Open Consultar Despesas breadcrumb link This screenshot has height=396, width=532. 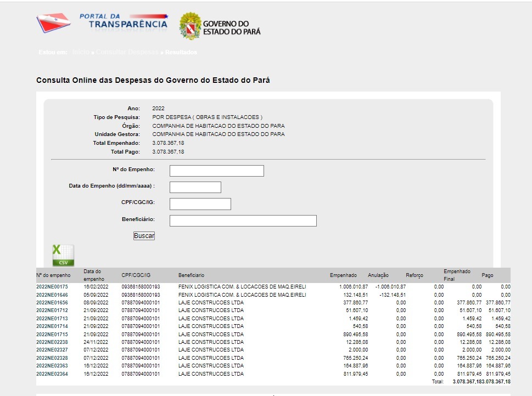point(127,52)
